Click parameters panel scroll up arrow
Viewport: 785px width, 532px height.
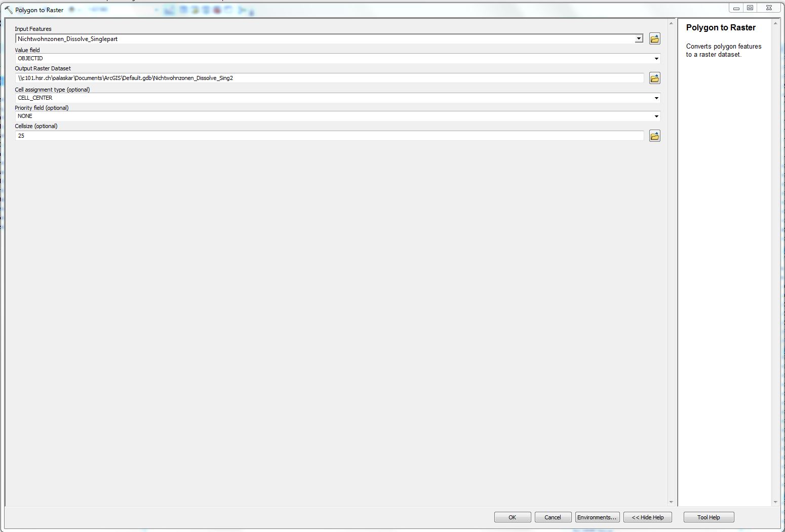[671, 23]
